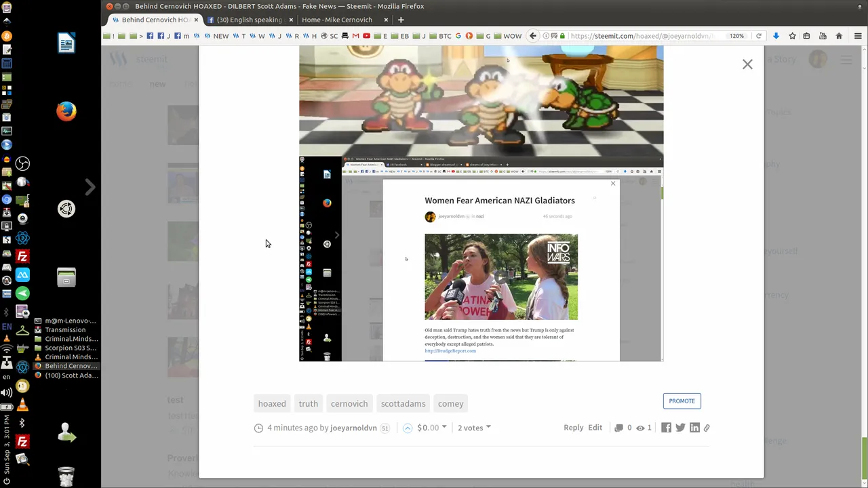Open the Firefox downloads arrow
868x488 pixels.
click(x=776, y=36)
